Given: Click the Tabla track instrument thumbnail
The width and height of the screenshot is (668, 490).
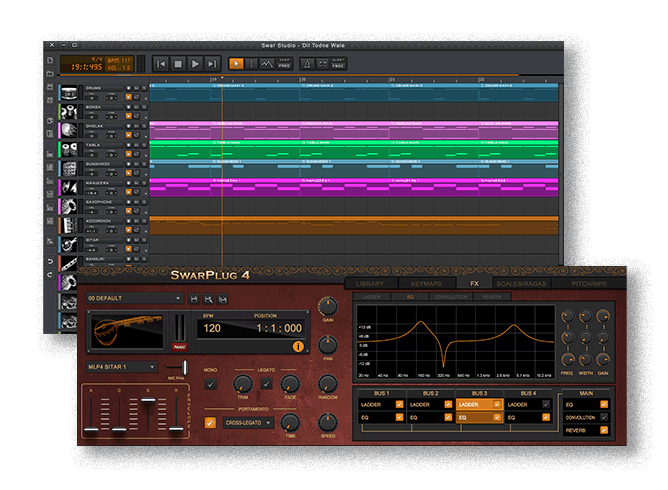Looking at the screenshot, I should (x=69, y=150).
